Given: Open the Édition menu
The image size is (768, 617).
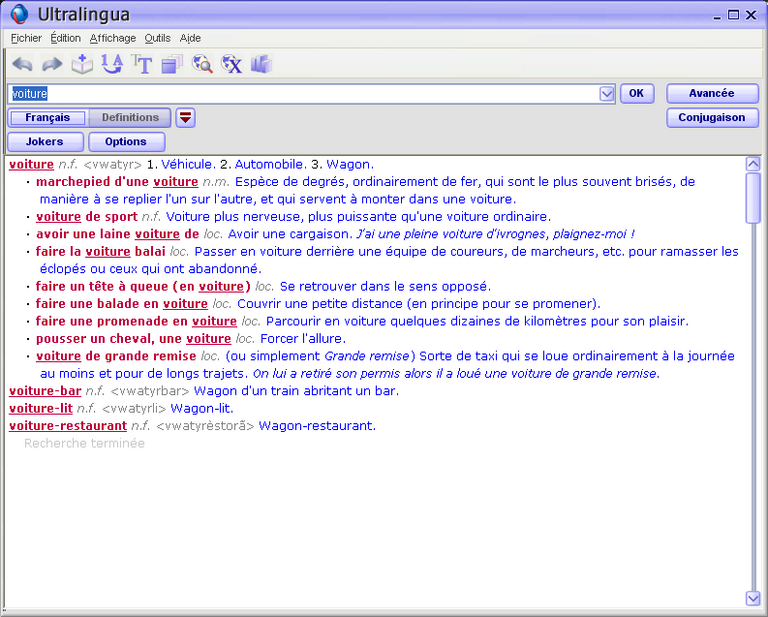Looking at the screenshot, I should (66, 38).
